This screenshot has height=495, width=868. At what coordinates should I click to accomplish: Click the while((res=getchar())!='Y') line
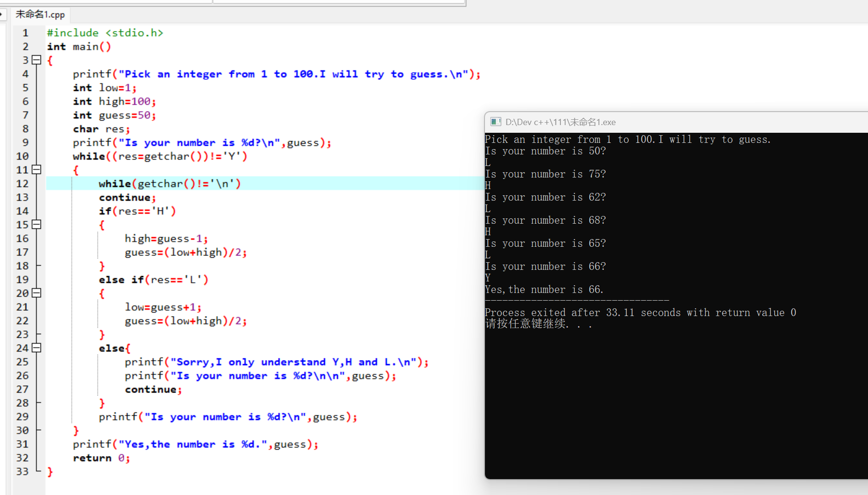point(160,156)
